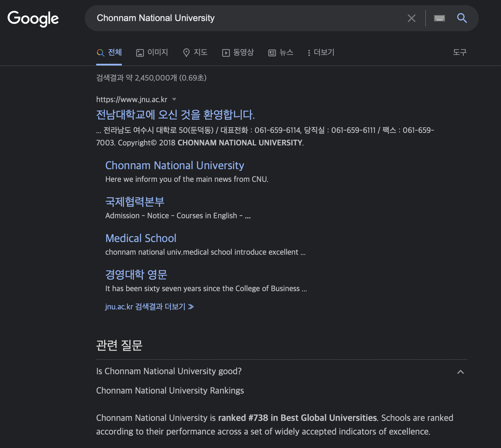
Task: Open the Medical School sitelink
Action: tap(141, 238)
